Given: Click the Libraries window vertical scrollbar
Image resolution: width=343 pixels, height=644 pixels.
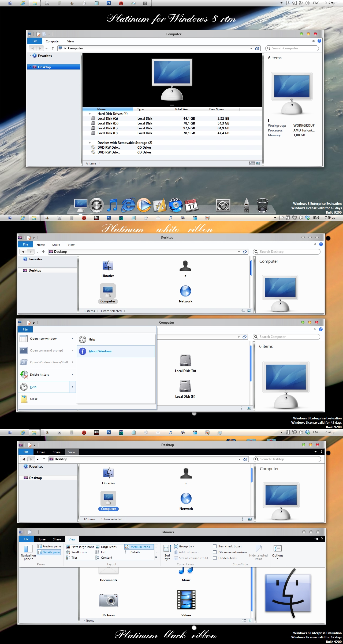Looking at the screenshot, I should pyautogui.click(x=252, y=589).
